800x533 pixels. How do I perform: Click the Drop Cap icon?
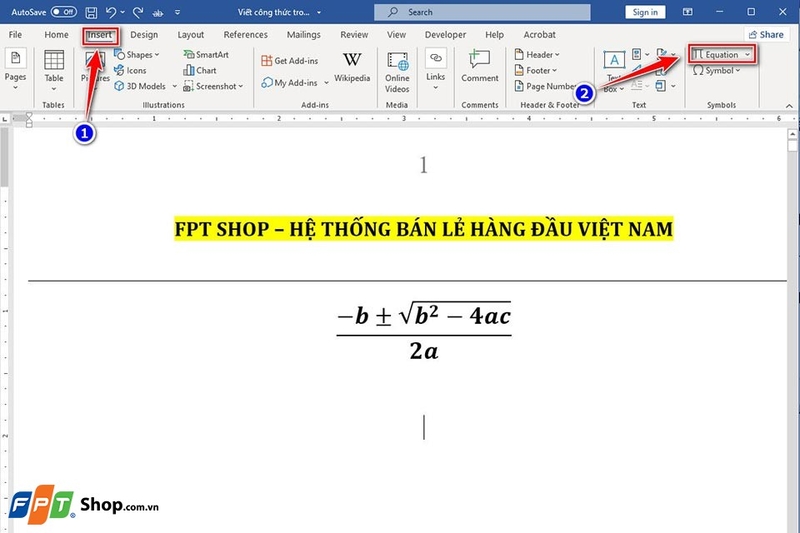(636, 86)
